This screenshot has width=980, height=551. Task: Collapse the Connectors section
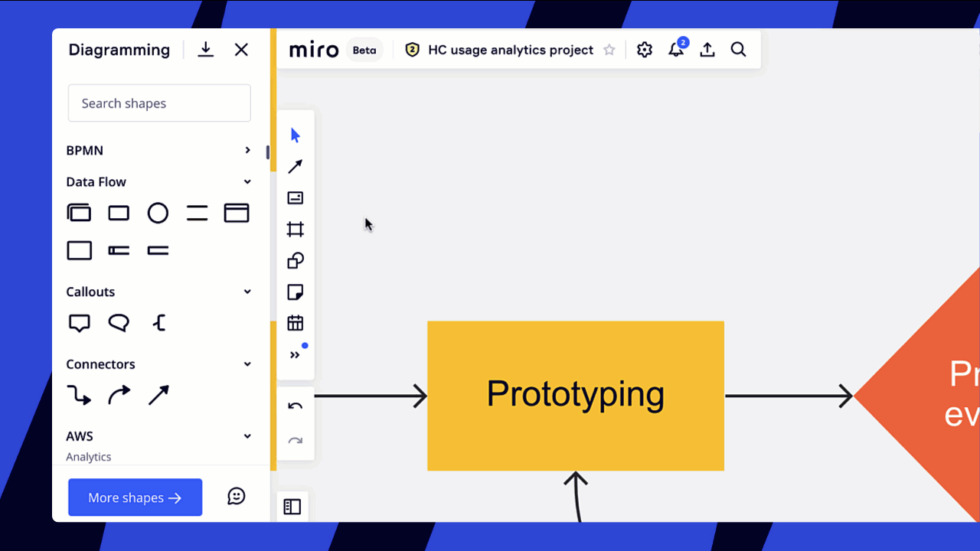point(247,364)
